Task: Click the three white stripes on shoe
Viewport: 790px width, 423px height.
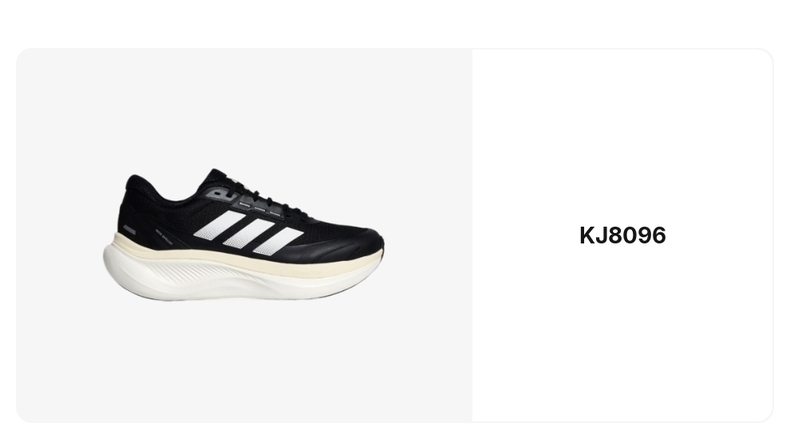Action: click(x=248, y=233)
